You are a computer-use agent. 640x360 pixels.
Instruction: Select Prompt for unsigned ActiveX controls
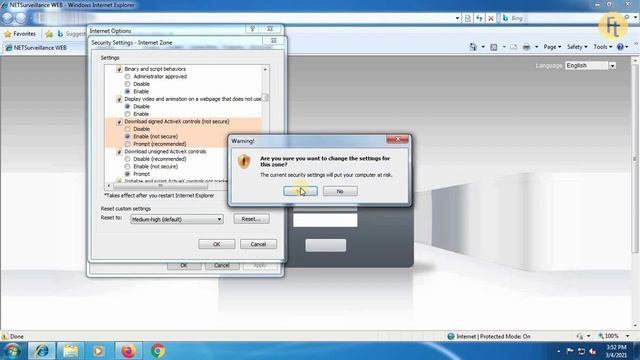tap(127, 174)
